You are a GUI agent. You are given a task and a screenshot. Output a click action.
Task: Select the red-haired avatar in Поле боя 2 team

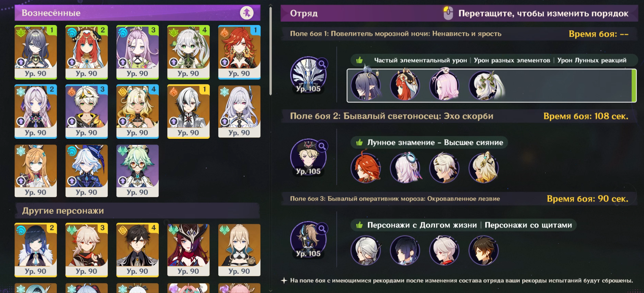366,168
